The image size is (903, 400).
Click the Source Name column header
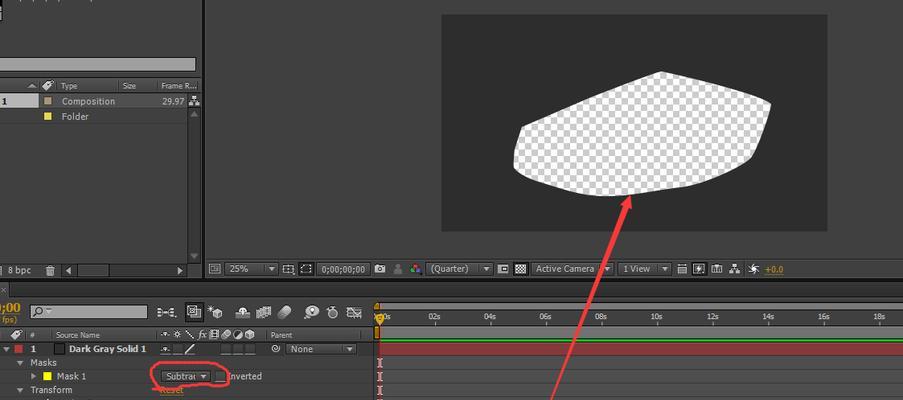pyautogui.click(x=78, y=335)
